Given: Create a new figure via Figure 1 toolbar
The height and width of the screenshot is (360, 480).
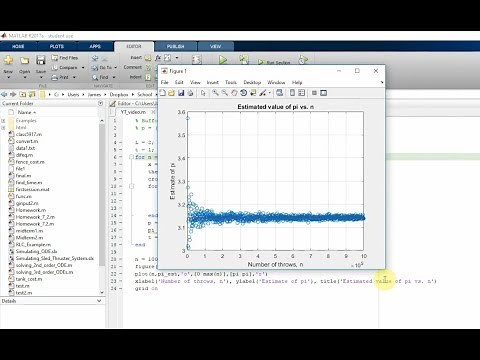Looking at the screenshot, I should [163, 93].
